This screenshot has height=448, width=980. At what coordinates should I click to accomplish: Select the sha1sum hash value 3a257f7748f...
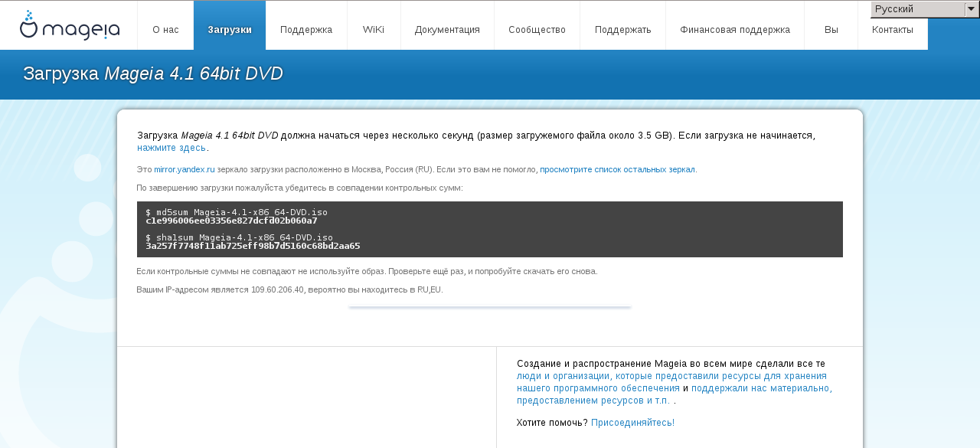[x=253, y=247]
